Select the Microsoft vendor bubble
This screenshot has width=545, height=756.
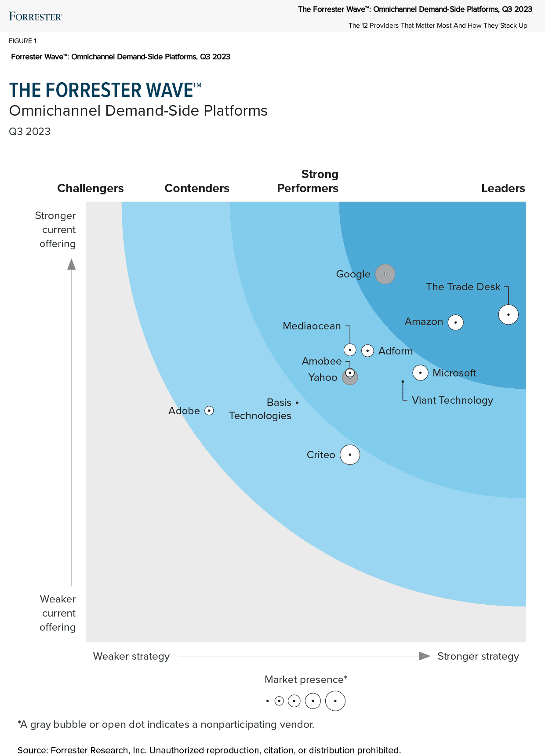(x=420, y=373)
